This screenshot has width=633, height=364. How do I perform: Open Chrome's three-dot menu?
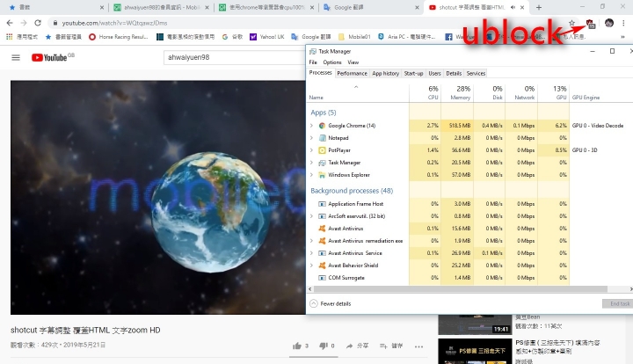623,23
